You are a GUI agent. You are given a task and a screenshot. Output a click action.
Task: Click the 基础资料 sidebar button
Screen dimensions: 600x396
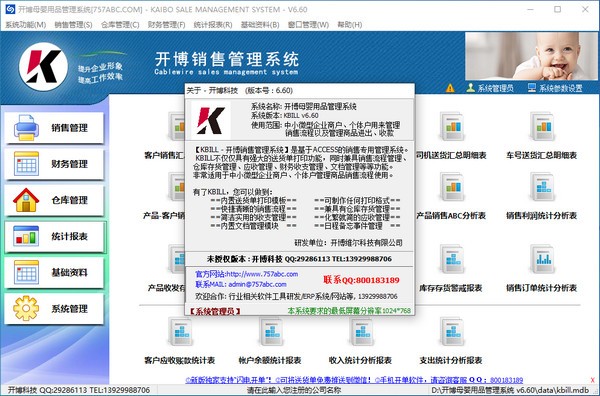[x=54, y=272]
